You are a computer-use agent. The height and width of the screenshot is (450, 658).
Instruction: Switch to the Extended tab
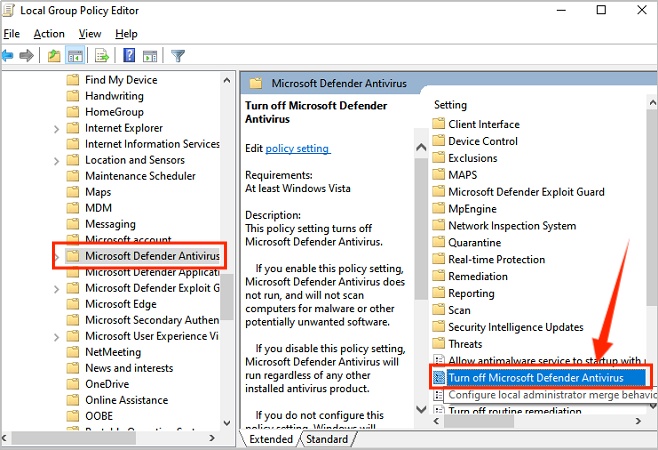tap(271, 439)
